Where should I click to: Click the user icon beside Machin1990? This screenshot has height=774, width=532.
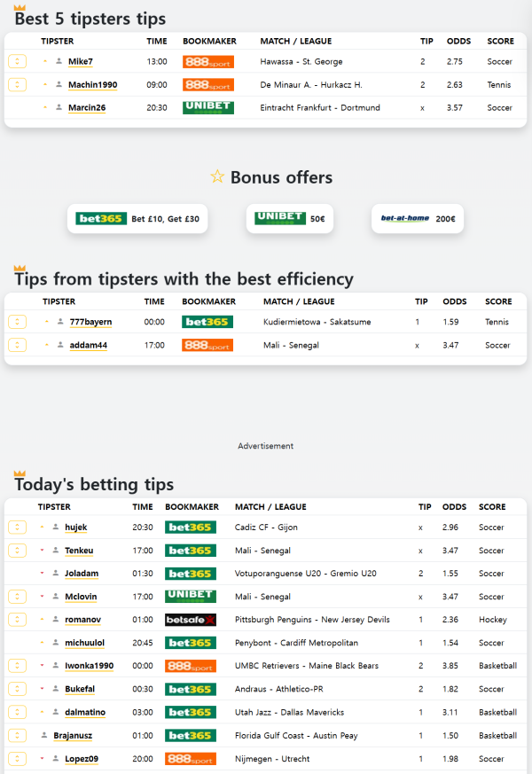click(59, 84)
